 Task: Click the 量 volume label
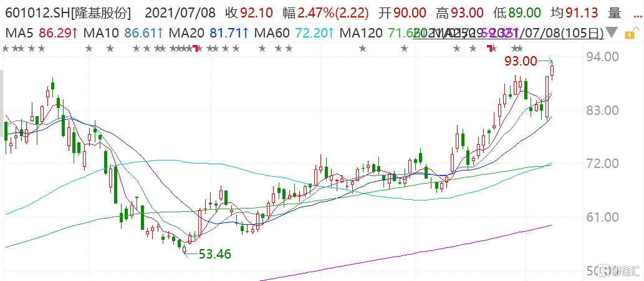(615, 13)
